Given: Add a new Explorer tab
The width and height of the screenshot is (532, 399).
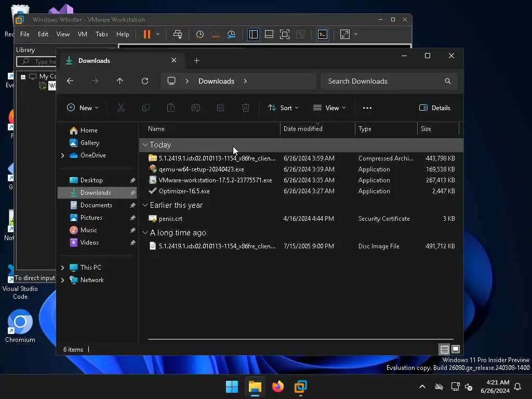Looking at the screenshot, I should pyautogui.click(x=196, y=61).
